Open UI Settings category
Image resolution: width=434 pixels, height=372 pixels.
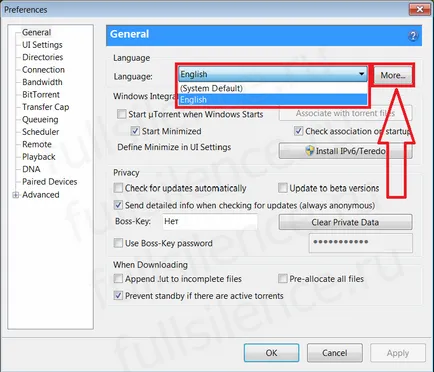coord(42,45)
